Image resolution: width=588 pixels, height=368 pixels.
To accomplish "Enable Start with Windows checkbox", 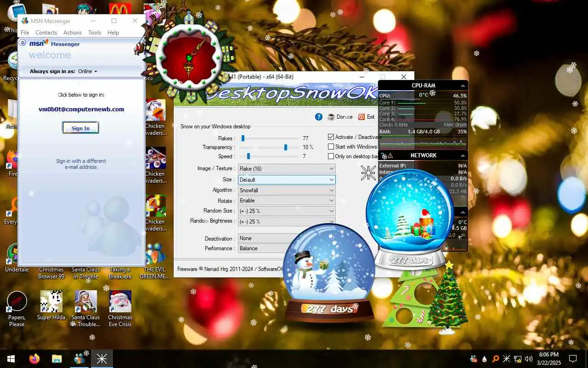I will (331, 147).
